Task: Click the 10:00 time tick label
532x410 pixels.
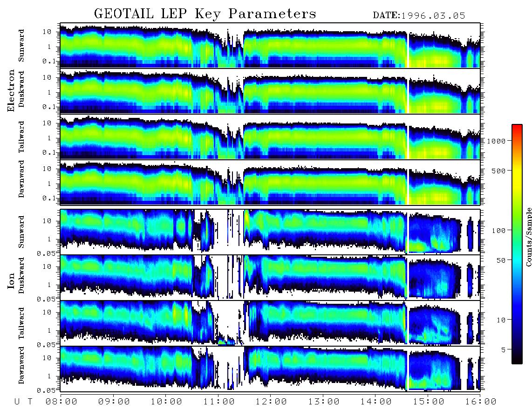Action: click(x=167, y=402)
